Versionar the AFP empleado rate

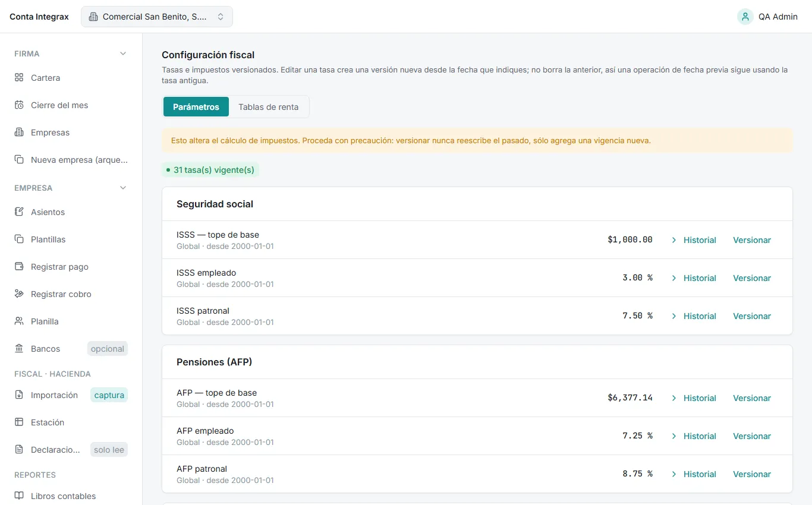point(752,436)
